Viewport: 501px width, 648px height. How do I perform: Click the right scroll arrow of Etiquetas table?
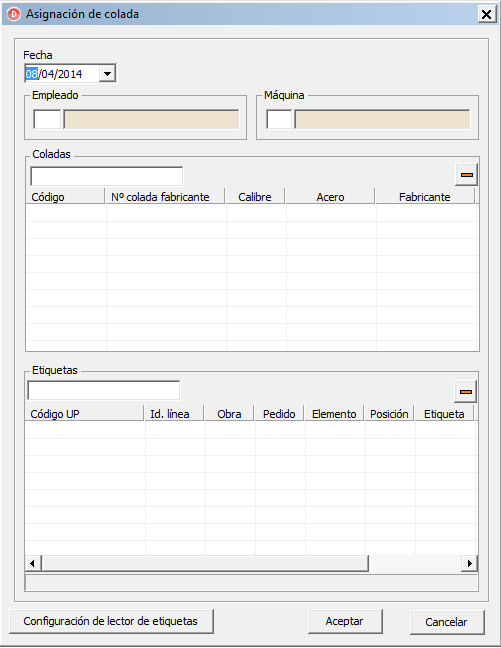coord(470,563)
